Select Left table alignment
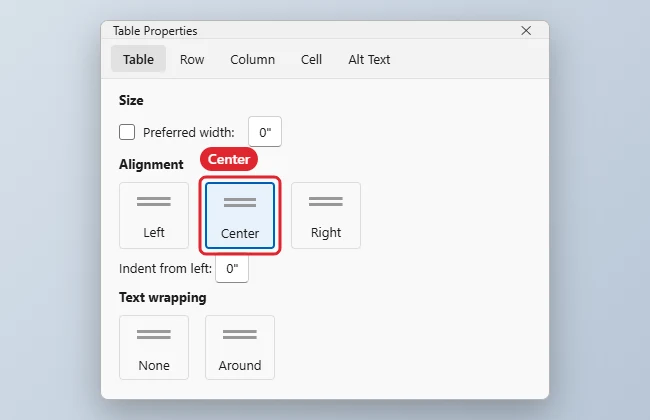The height and width of the screenshot is (420, 650). click(154, 216)
